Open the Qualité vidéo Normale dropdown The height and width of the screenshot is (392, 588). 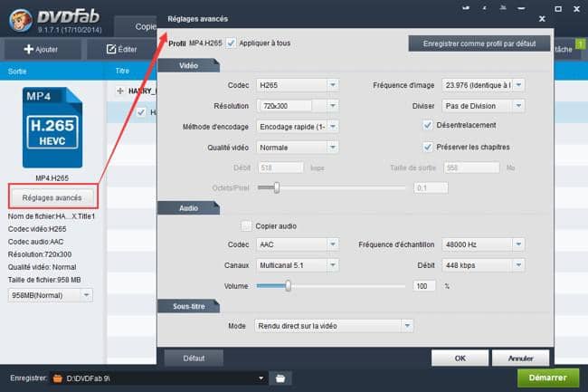pyautogui.click(x=333, y=147)
